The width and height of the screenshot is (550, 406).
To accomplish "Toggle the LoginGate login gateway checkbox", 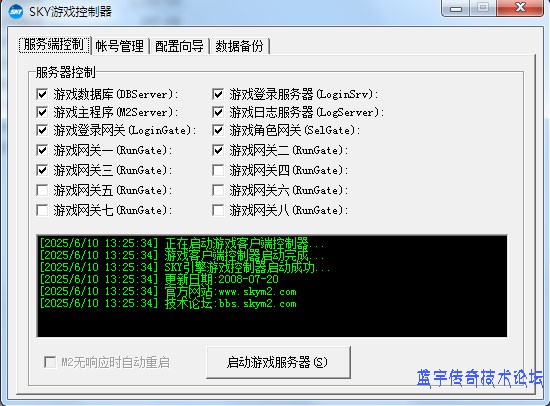I will point(42,130).
